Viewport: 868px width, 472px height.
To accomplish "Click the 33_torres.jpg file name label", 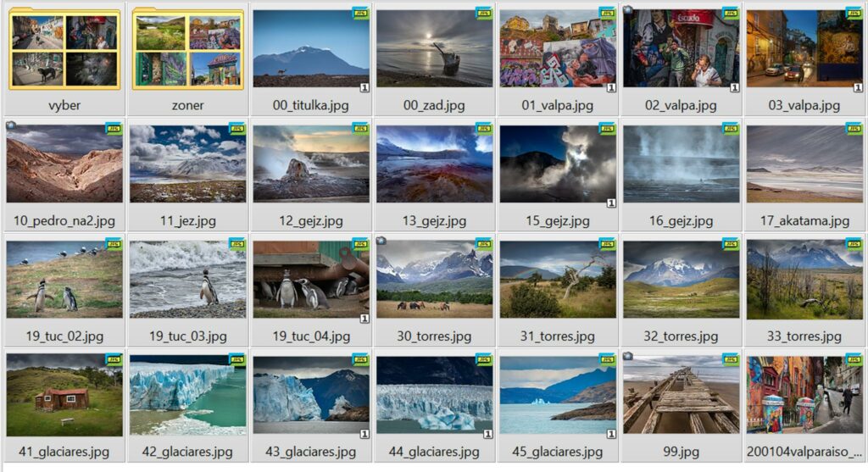I will (804, 336).
